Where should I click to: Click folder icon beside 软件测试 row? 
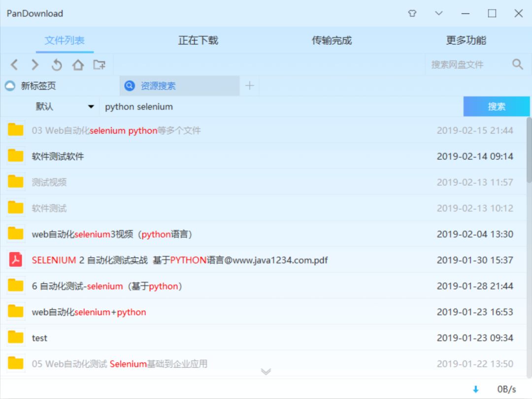[x=16, y=207]
